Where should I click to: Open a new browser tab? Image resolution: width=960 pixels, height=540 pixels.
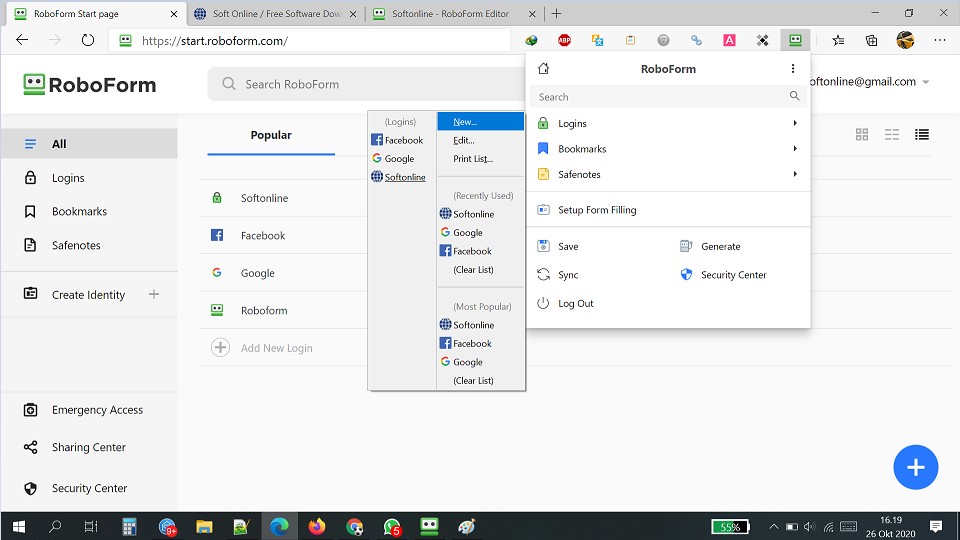[556, 13]
